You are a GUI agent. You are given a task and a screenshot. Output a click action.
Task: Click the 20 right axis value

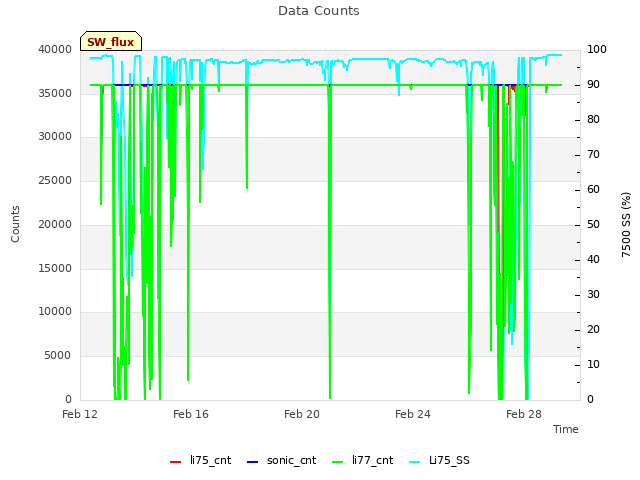pos(593,330)
